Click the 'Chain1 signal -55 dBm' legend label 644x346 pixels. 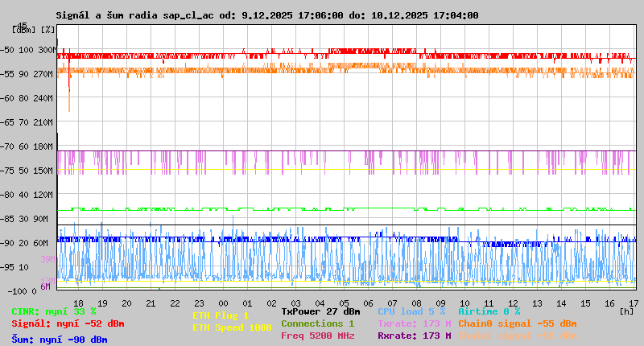(x=518, y=336)
